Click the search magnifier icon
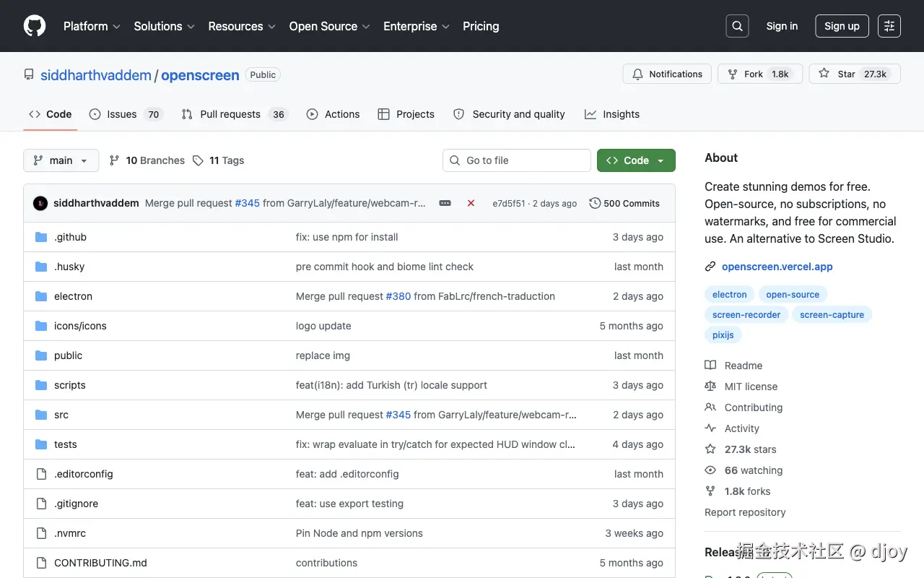Viewport: 924px width, 578px height. point(737,26)
